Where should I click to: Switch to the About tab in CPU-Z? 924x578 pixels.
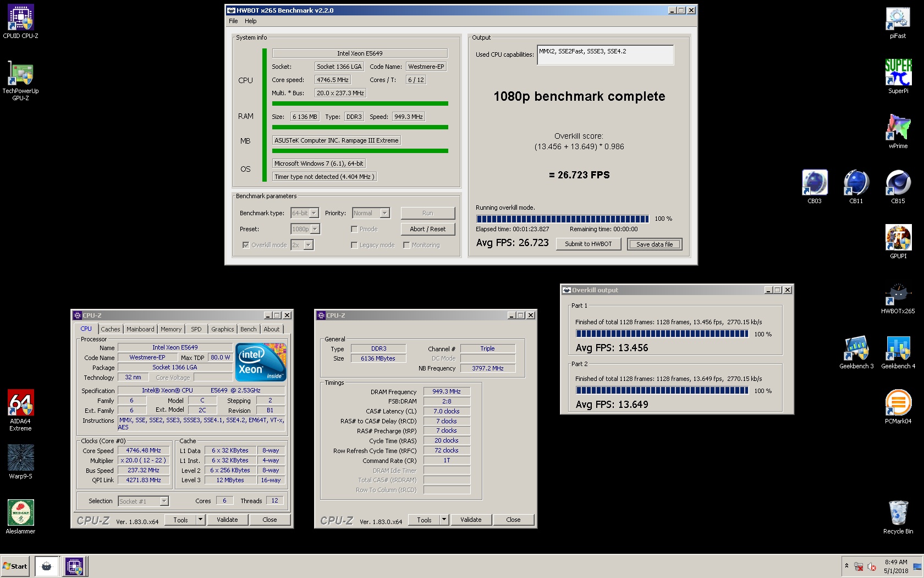pyautogui.click(x=272, y=329)
